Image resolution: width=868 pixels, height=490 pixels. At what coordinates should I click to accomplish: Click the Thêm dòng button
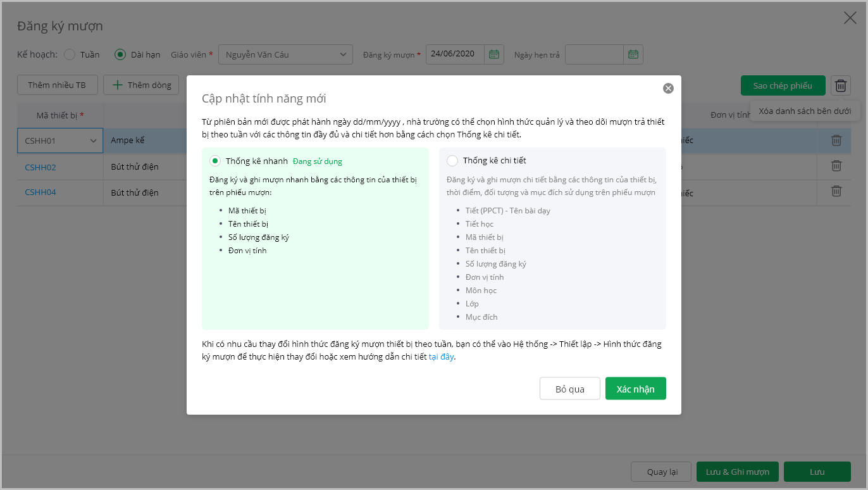142,85
